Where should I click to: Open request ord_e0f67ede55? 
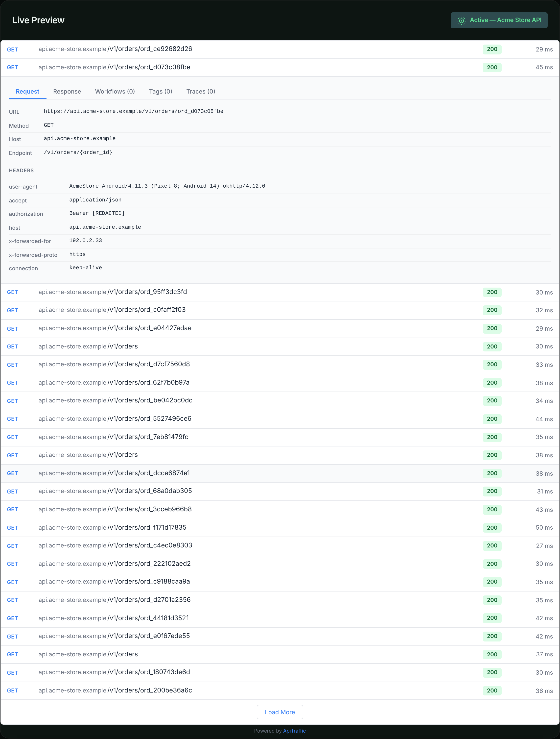280,636
